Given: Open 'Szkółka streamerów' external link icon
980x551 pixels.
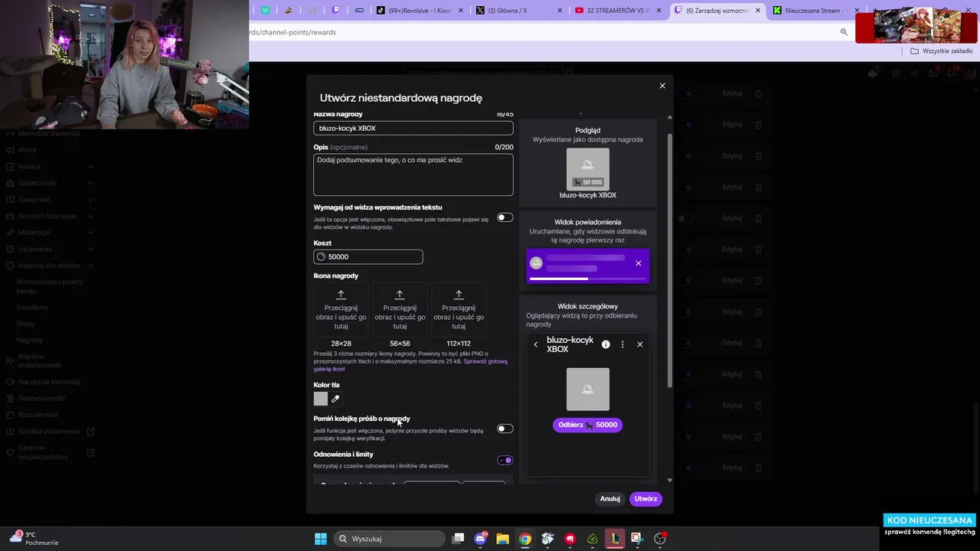Looking at the screenshot, I should click(x=90, y=431).
